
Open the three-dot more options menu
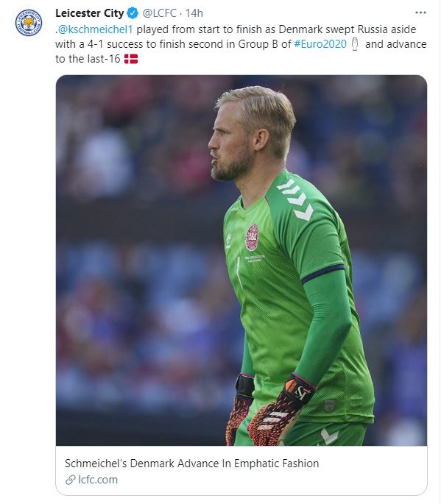pos(420,13)
